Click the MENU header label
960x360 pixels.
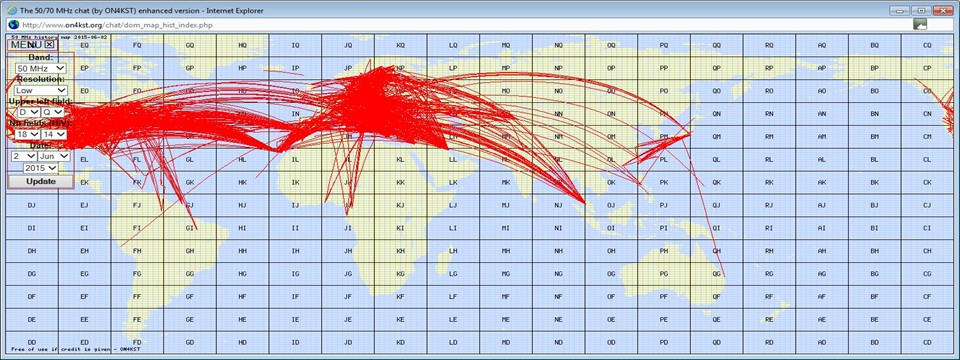pyautogui.click(x=26, y=45)
